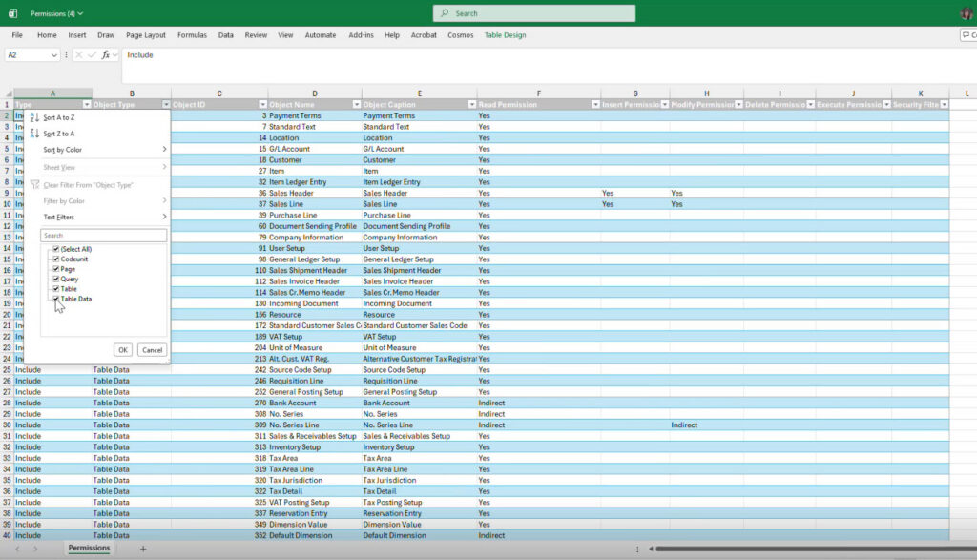This screenshot has width=977, height=560.
Task: Click the formula bar enter checkmark icon
Action: [x=93, y=54]
